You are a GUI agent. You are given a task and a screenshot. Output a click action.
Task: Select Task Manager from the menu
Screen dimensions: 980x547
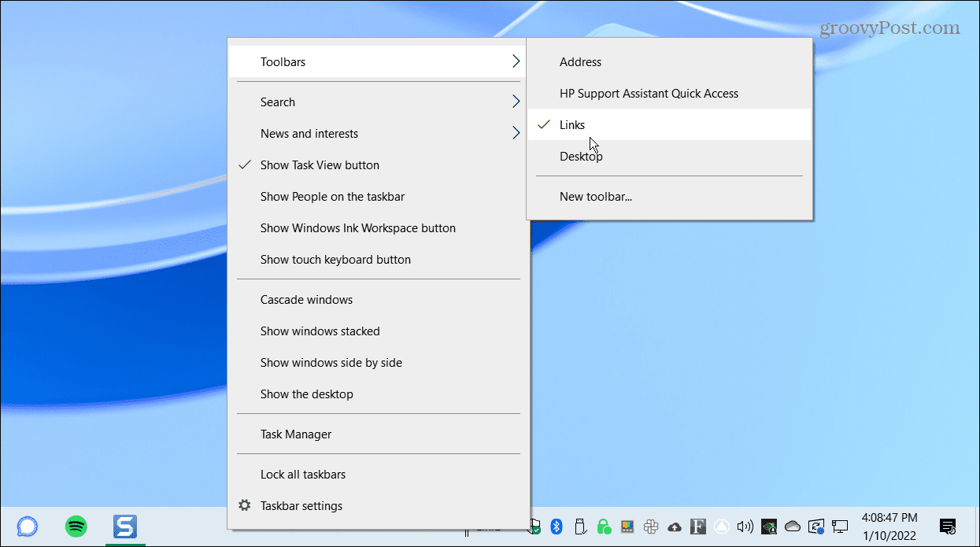(x=295, y=434)
